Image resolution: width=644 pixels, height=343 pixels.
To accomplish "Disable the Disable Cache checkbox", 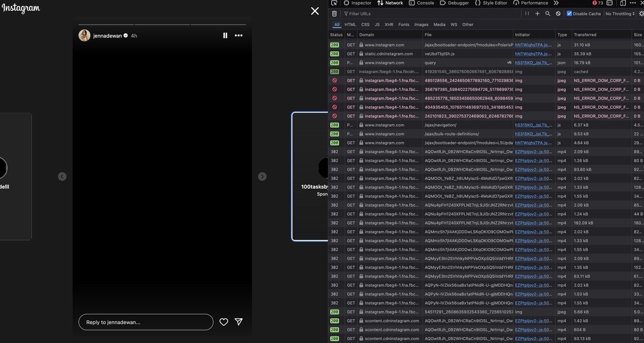I will point(569,13).
